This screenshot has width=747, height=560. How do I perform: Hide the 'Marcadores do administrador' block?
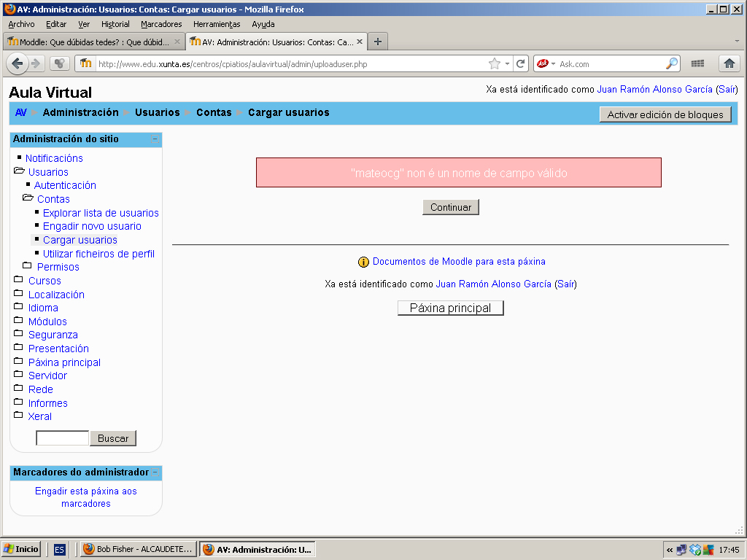coord(155,472)
